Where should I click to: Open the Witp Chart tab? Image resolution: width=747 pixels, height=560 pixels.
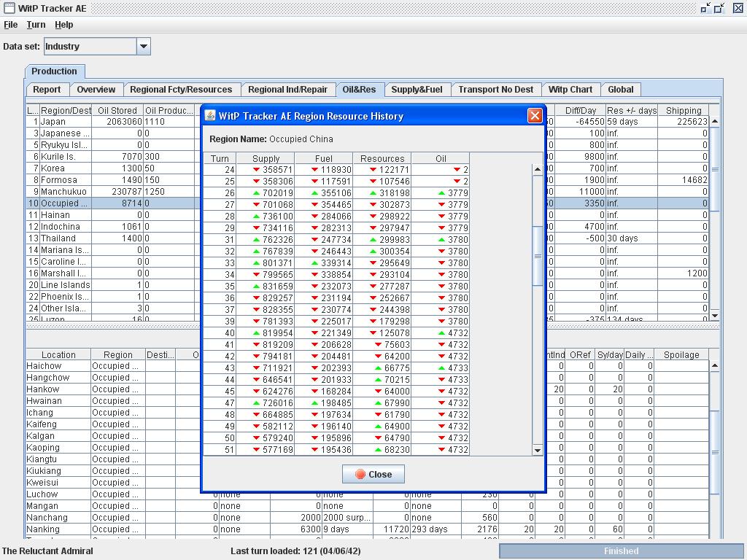pos(570,90)
